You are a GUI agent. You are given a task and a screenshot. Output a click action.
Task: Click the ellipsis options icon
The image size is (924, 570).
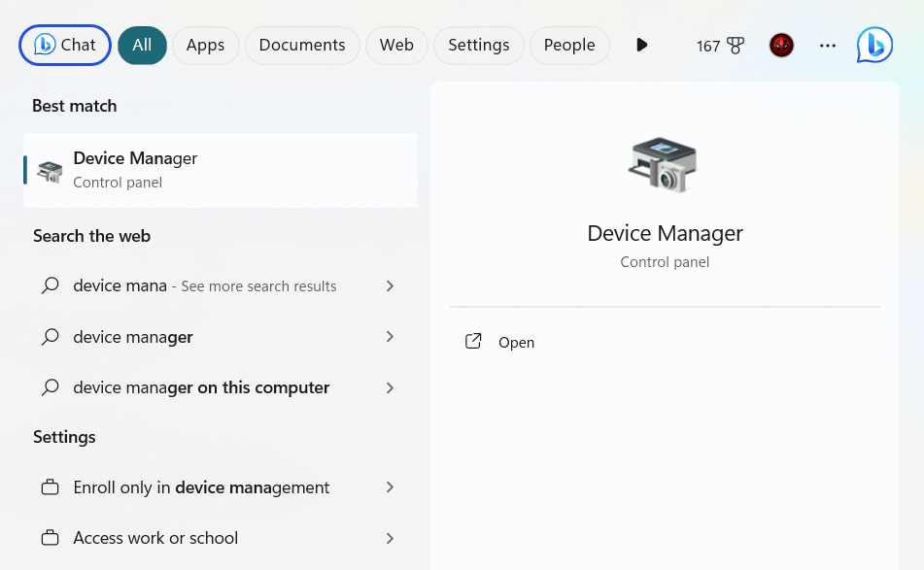[x=827, y=45]
